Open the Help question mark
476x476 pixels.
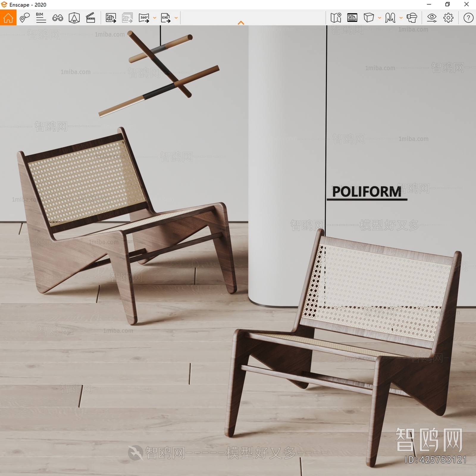pos(468,18)
